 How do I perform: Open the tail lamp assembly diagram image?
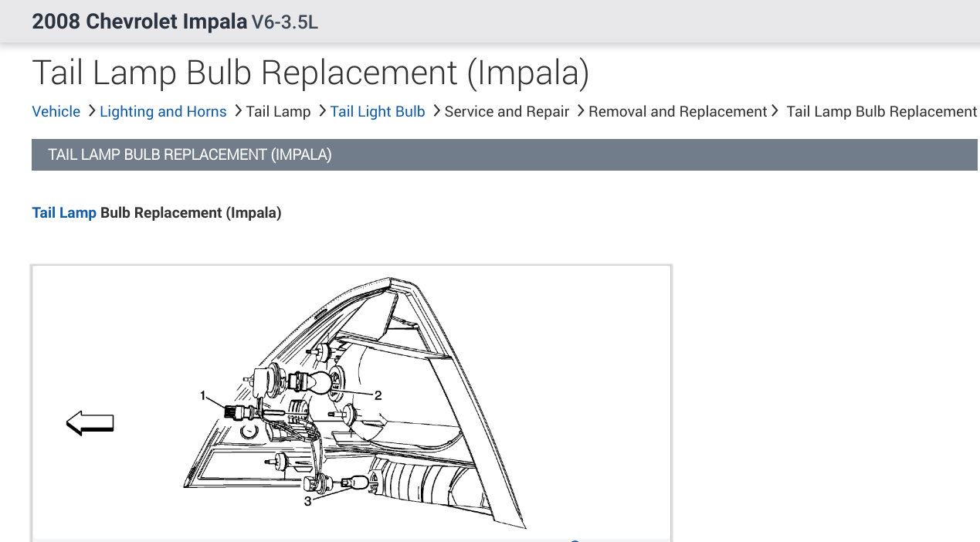[351, 403]
